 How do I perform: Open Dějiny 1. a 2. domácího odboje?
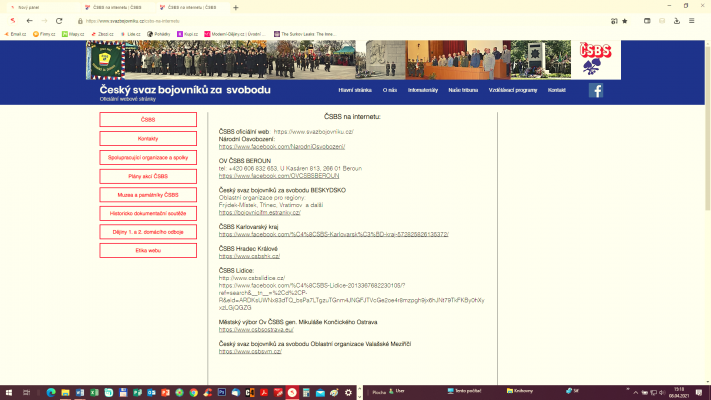148,232
